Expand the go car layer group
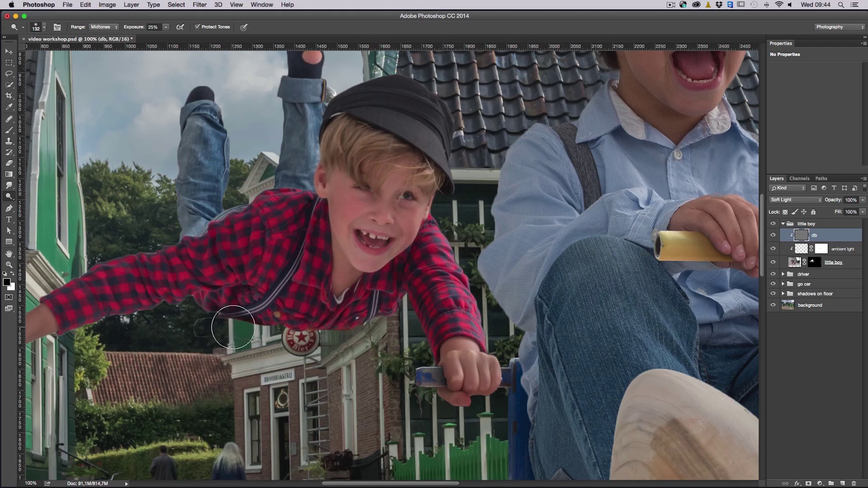Image resolution: width=868 pixels, height=488 pixels. click(783, 284)
